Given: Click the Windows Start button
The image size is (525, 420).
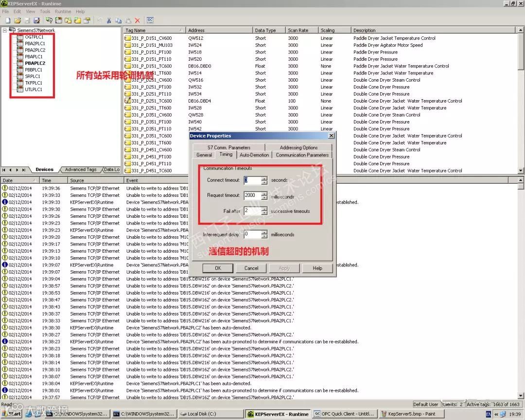Looking at the screenshot, I should pyautogui.click(x=11, y=414).
